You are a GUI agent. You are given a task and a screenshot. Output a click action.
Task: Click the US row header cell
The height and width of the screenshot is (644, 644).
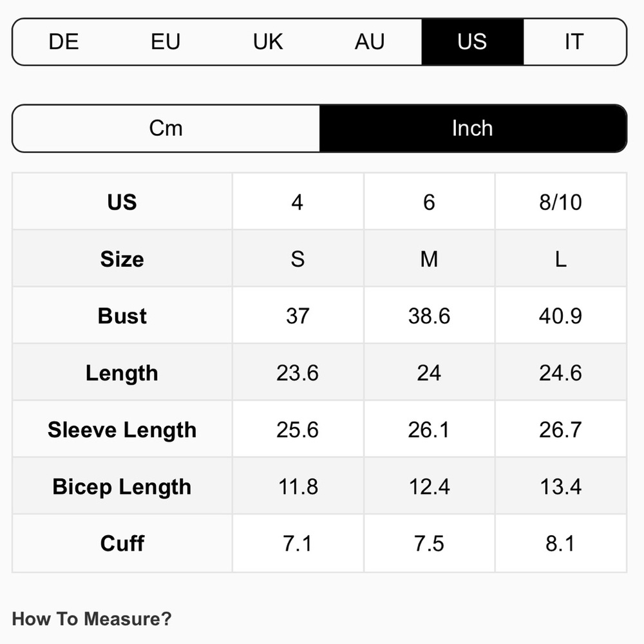pyautogui.click(x=122, y=202)
